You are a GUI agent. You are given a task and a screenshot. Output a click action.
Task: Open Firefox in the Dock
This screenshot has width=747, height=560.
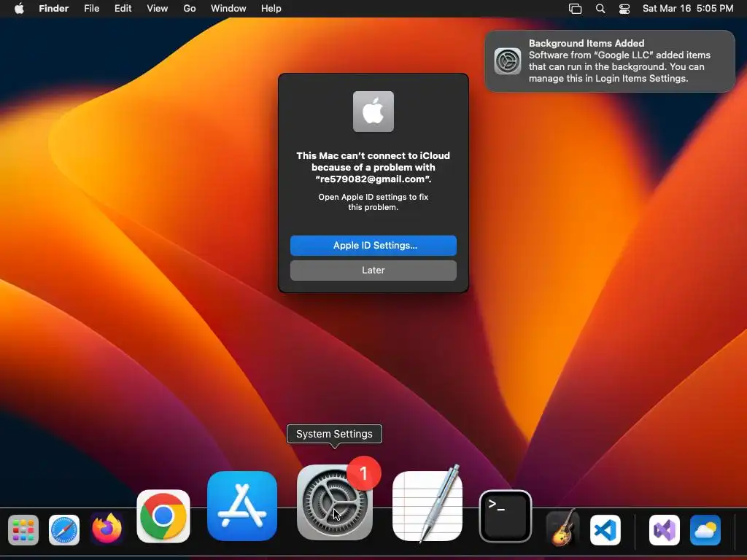(x=107, y=529)
